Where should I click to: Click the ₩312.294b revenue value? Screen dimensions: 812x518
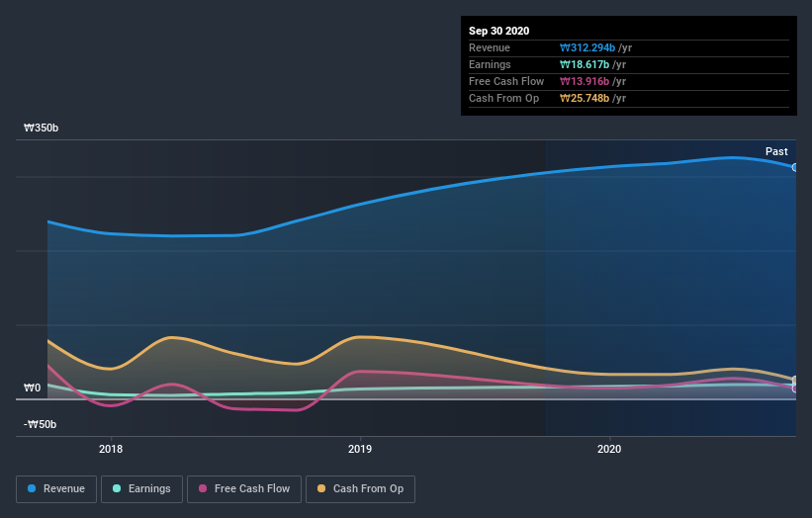click(x=587, y=47)
